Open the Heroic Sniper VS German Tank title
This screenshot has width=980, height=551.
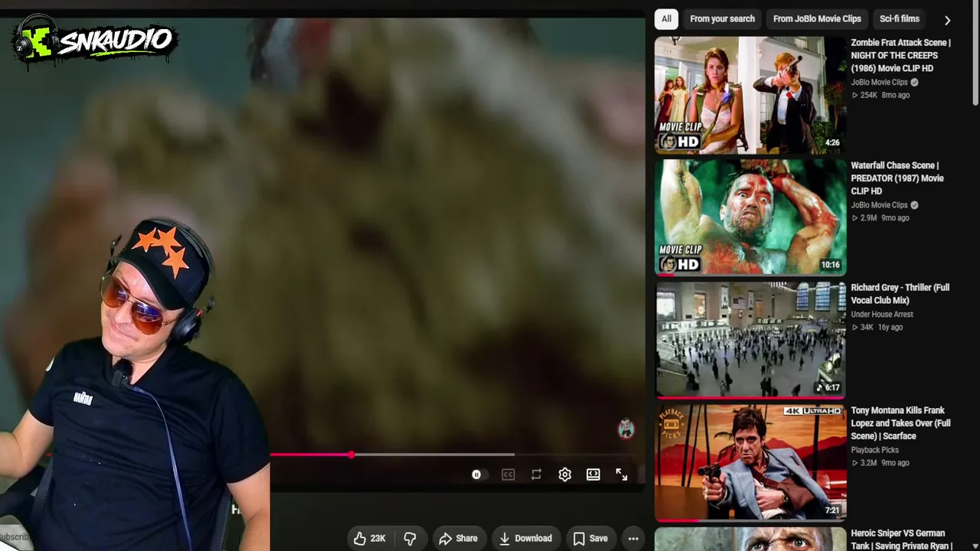(x=901, y=540)
